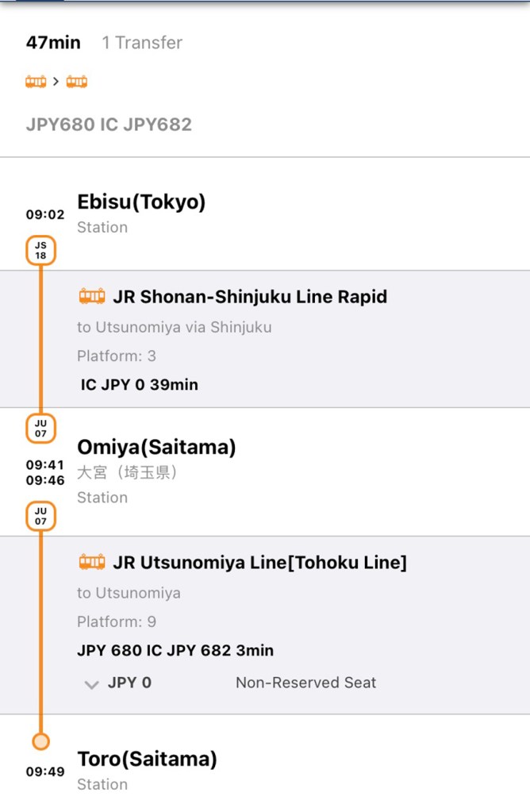This screenshot has width=530, height=812.
Task: Expand the JPY 0 seat fare chevron
Action: tap(92, 684)
